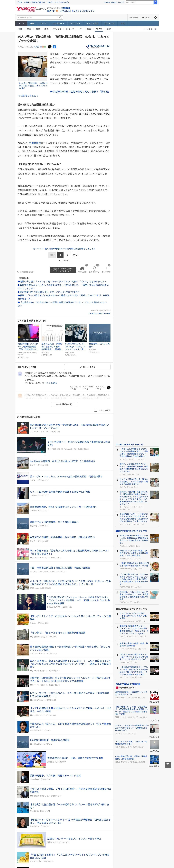
Task: Open the ライフ category tab
Action: click(x=99, y=29)
